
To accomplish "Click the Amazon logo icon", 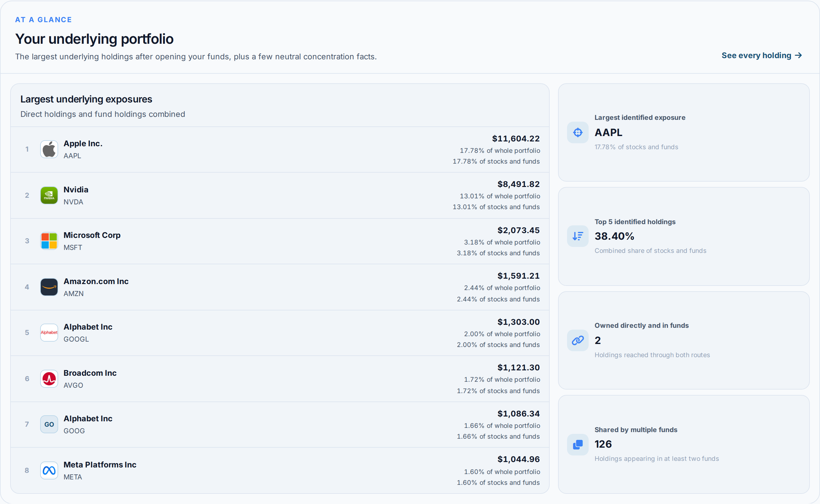I will [49, 287].
